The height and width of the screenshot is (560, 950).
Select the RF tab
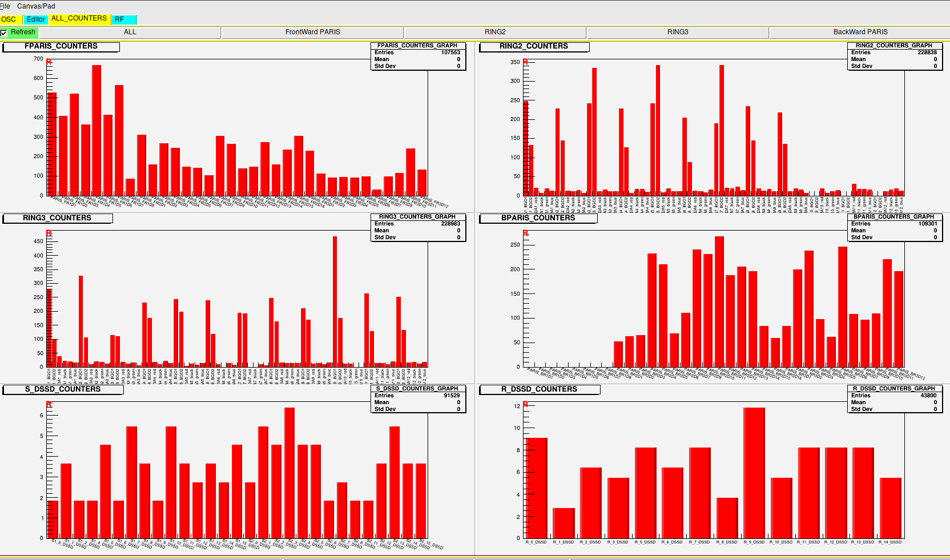[119, 19]
